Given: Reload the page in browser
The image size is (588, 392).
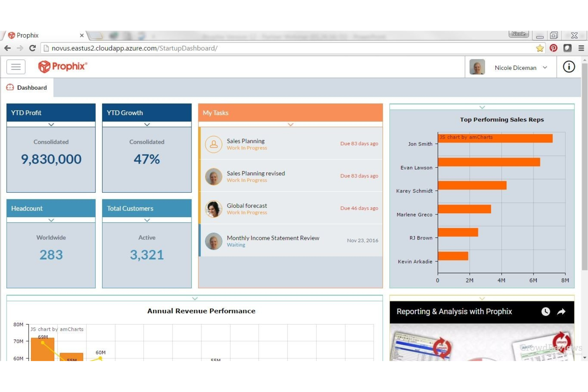Looking at the screenshot, I should (x=33, y=48).
